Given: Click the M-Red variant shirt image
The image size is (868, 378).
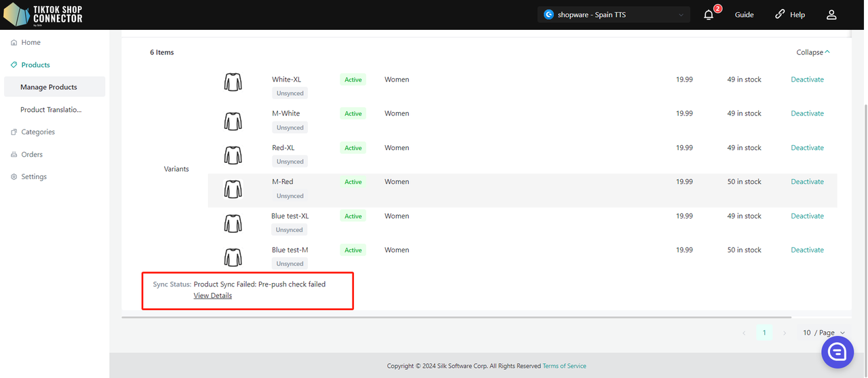Looking at the screenshot, I should tap(233, 189).
